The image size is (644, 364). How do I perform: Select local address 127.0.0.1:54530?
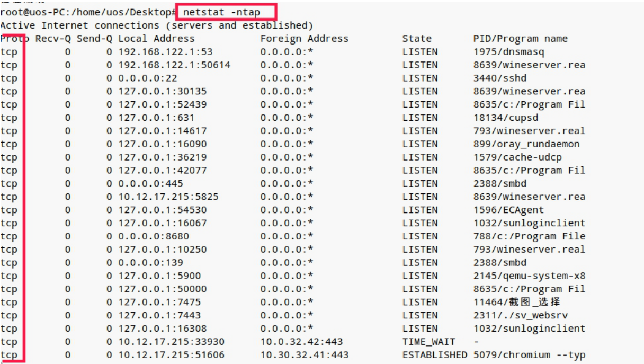(163, 210)
